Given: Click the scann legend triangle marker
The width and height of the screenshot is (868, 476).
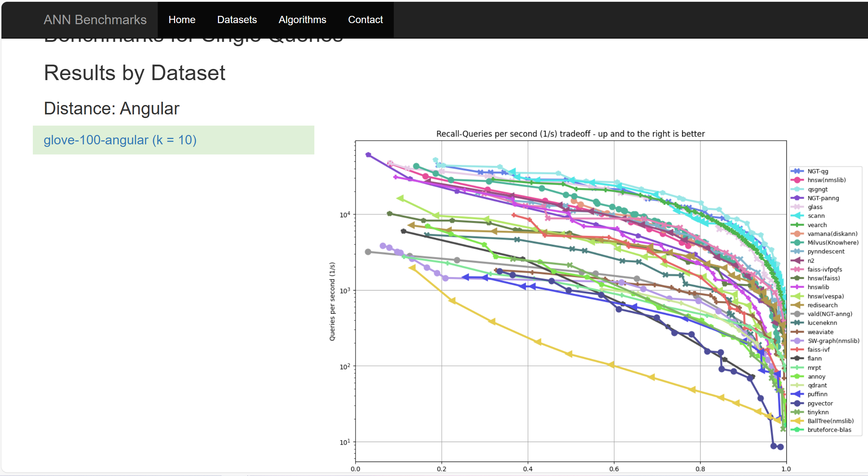Looking at the screenshot, I should point(797,216).
